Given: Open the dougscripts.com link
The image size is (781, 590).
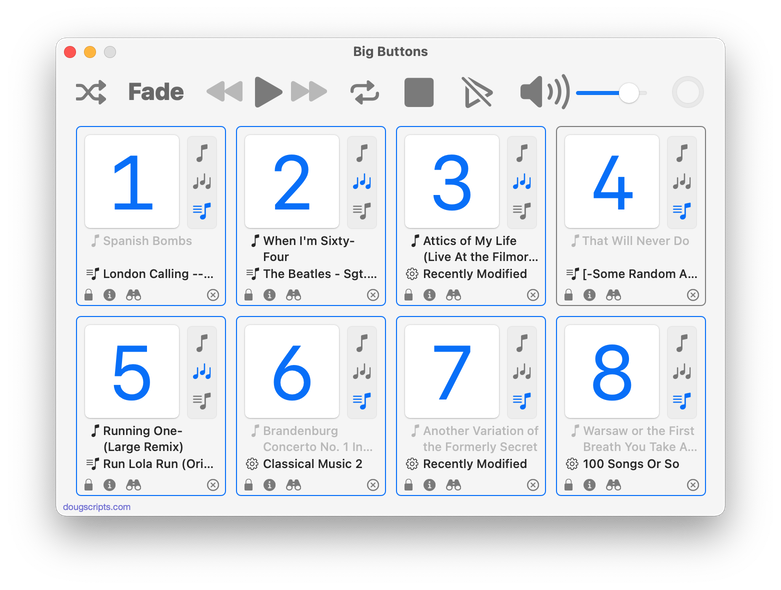Looking at the screenshot, I should (x=97, y=507).
